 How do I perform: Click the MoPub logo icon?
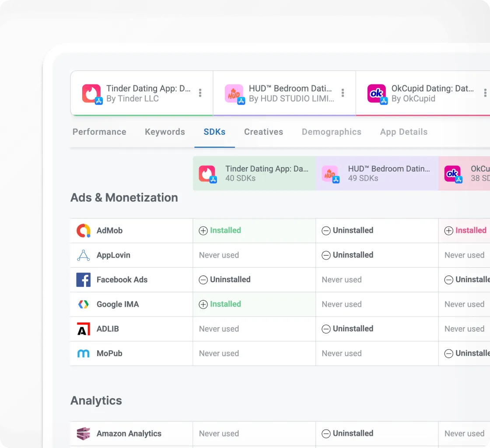click(x=84, y=353)
